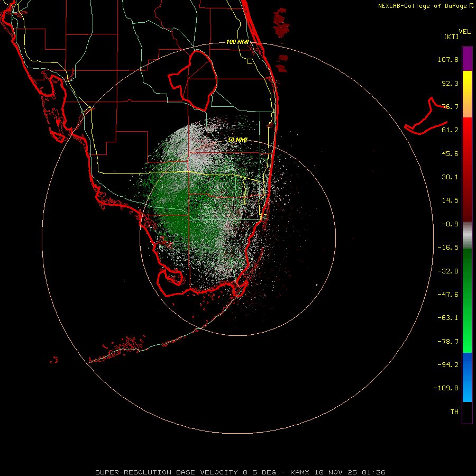This screenshot has height=476, width=476.
Task: Click the purple segment of the color bar
Action: tap(467, 59)
